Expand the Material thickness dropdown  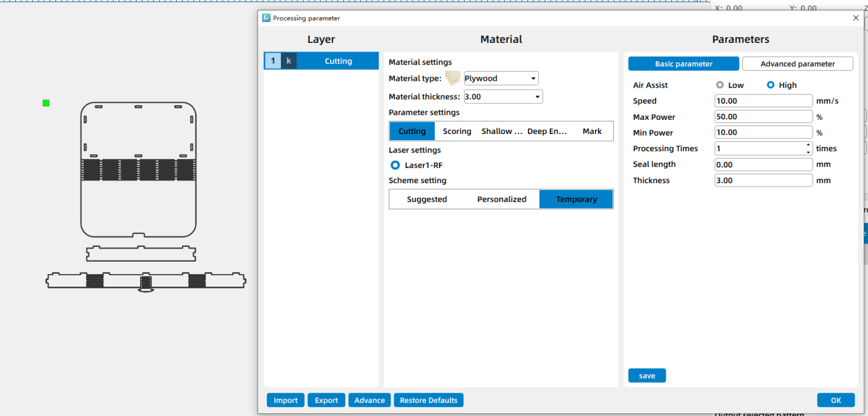(x=503, y=97)
